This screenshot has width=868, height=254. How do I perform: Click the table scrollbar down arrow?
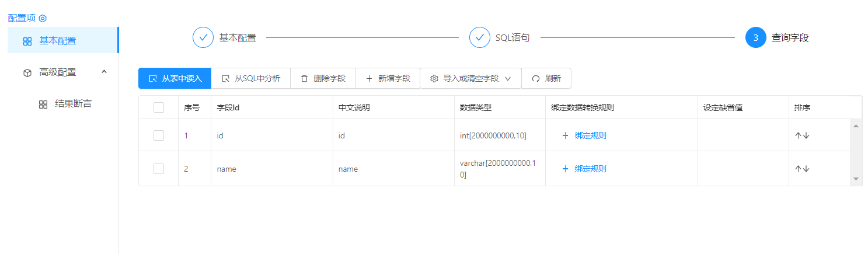pyautogui.click(x=856, y=179)
